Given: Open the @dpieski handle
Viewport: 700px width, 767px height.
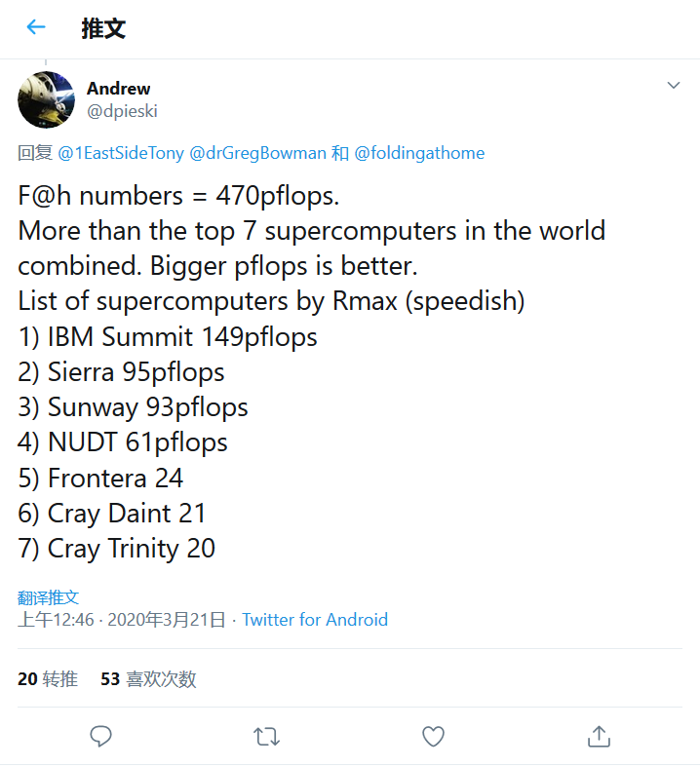Looking at the screenshot, I should pyautogui.click(x=122, y=111).
